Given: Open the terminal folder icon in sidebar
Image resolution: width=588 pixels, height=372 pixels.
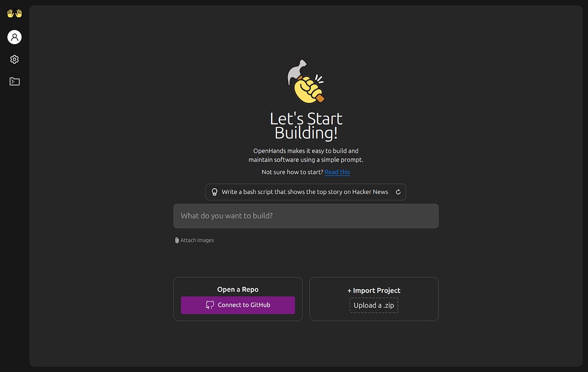Looking at the screenshot, I should pos(15,81).
